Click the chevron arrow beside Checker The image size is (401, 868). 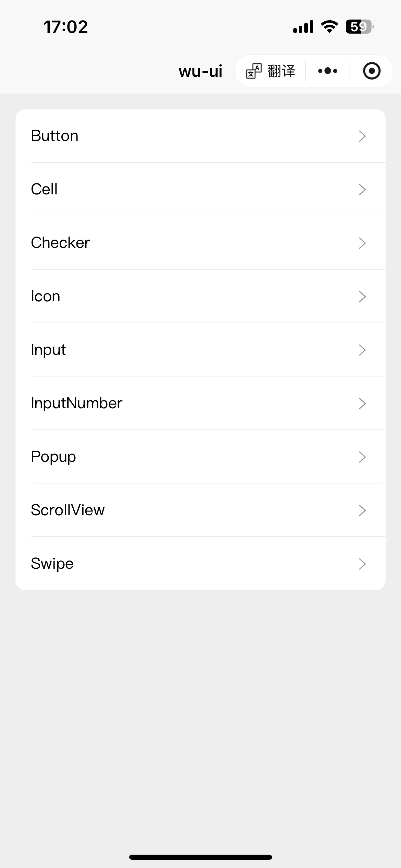(362, 243)
